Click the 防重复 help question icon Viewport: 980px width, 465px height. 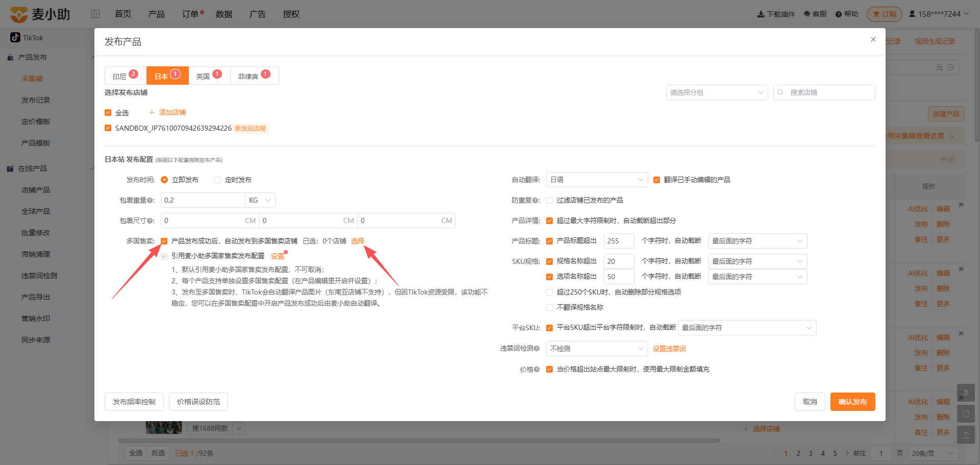(x=535, y=201)
